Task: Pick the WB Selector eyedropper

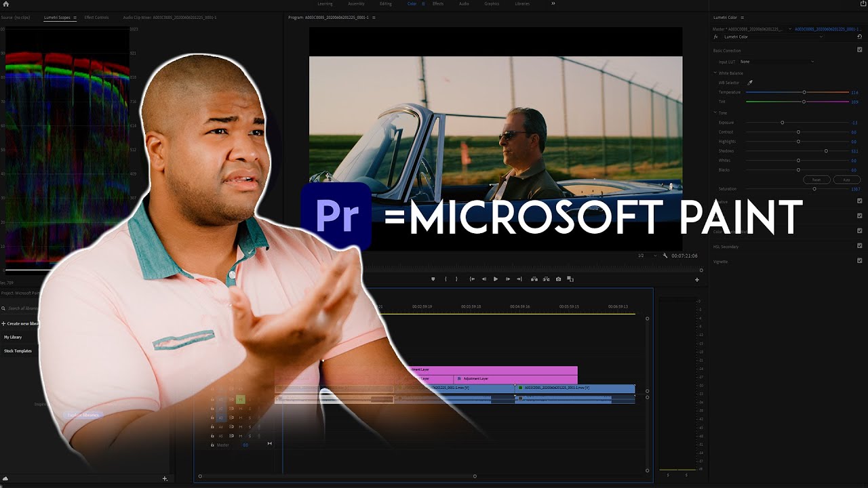Action: click(x=750, y=83)
